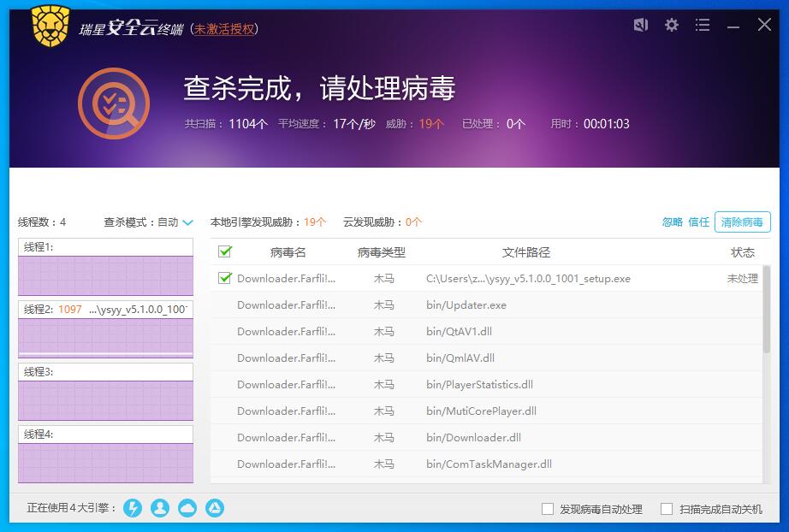Image resolution: width=789 pixels, height=532 pixels.
Task: Click the 线程3 thread graph
Action: [105, 400]
